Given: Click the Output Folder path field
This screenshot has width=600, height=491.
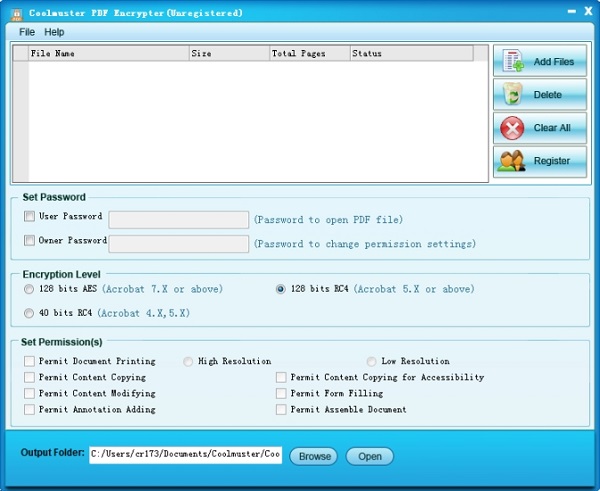Looking at the screenshot, I should [185, 455].
